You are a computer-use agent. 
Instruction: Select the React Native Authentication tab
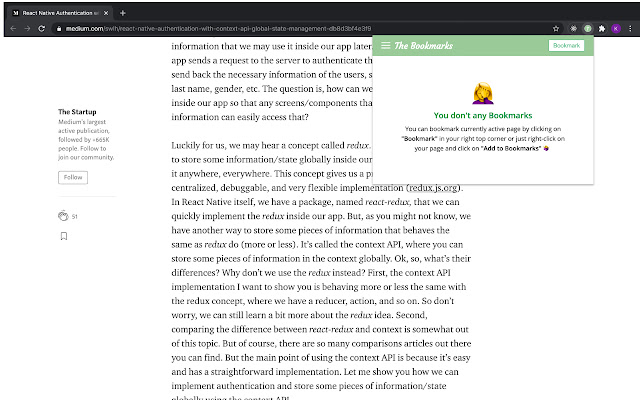coord(60,13)
